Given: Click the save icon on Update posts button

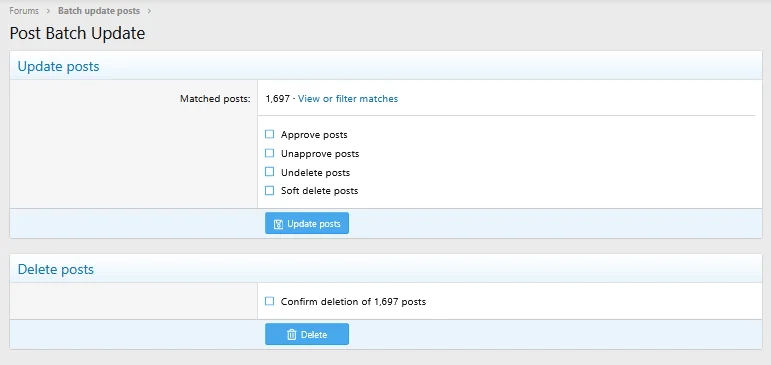Looking at the screenshot, I should coord(278,224).
